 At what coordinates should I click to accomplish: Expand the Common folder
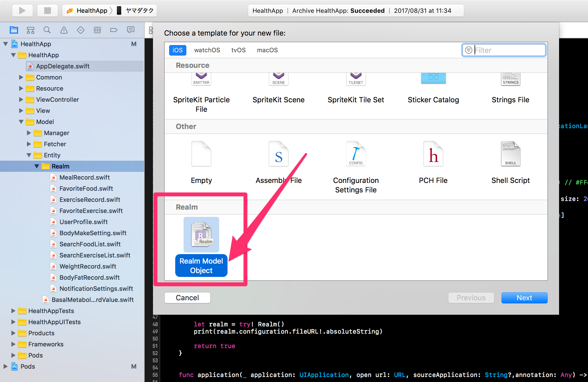coord(21,77)
